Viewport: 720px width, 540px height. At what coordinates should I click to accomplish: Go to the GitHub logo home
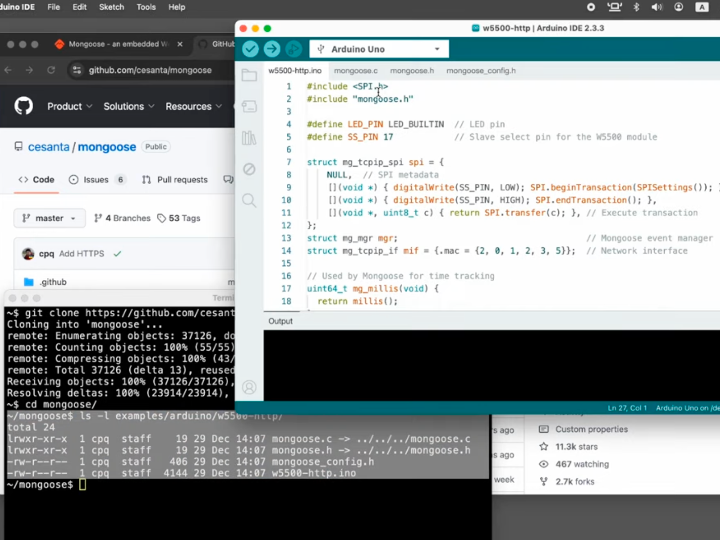(x=23, y=106)
